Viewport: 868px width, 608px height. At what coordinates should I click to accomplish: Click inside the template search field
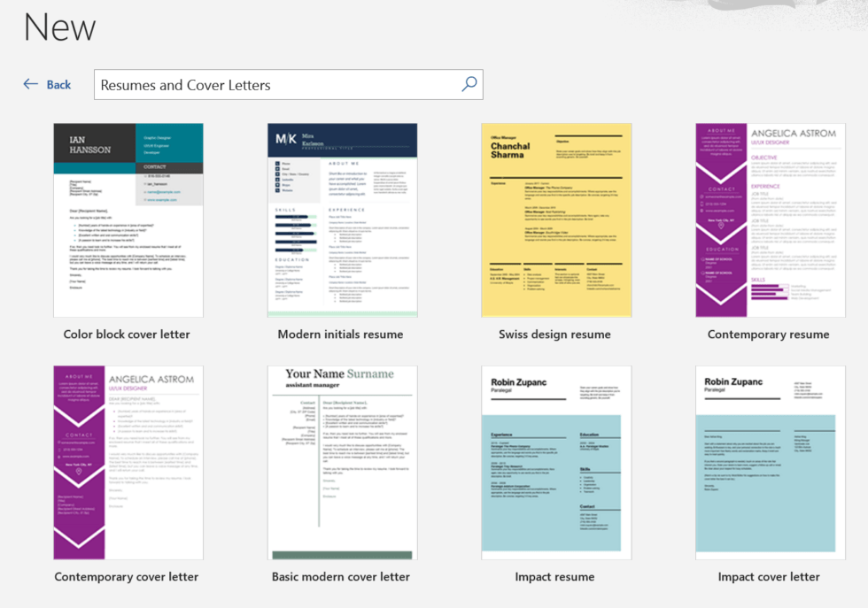pyautogui.click(x=266, y=84)
